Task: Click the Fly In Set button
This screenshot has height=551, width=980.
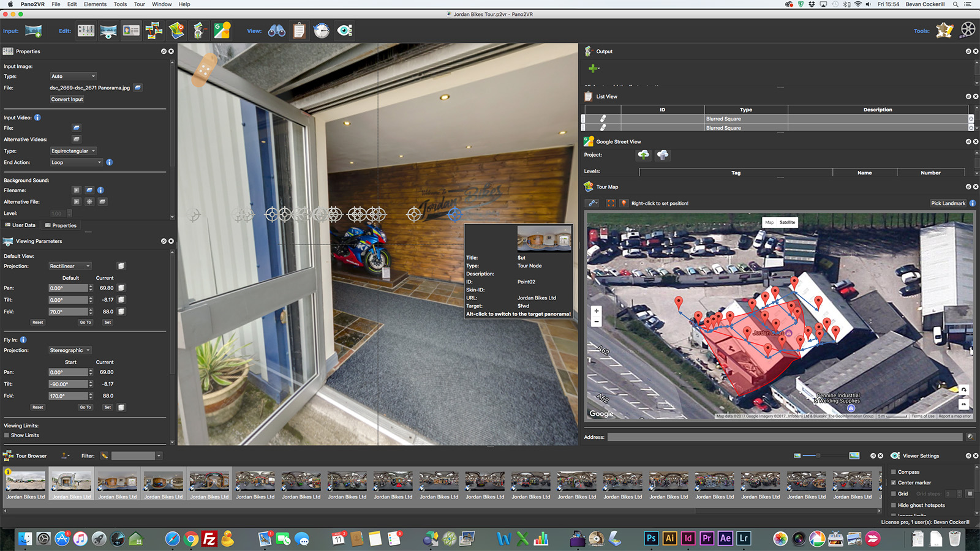Action: point(108,407)
